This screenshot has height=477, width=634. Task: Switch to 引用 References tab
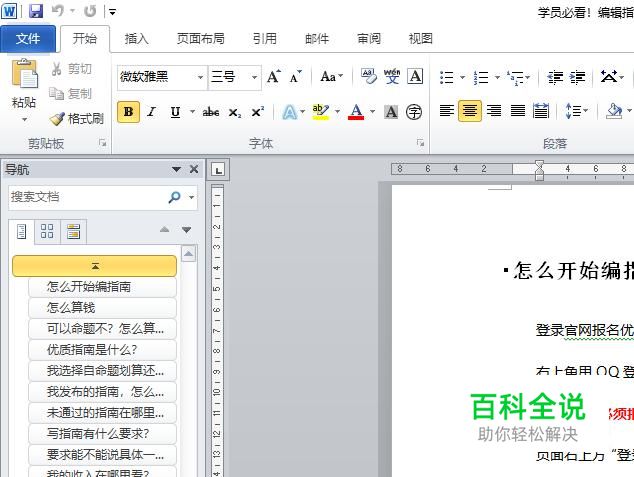tap(265, 39)
